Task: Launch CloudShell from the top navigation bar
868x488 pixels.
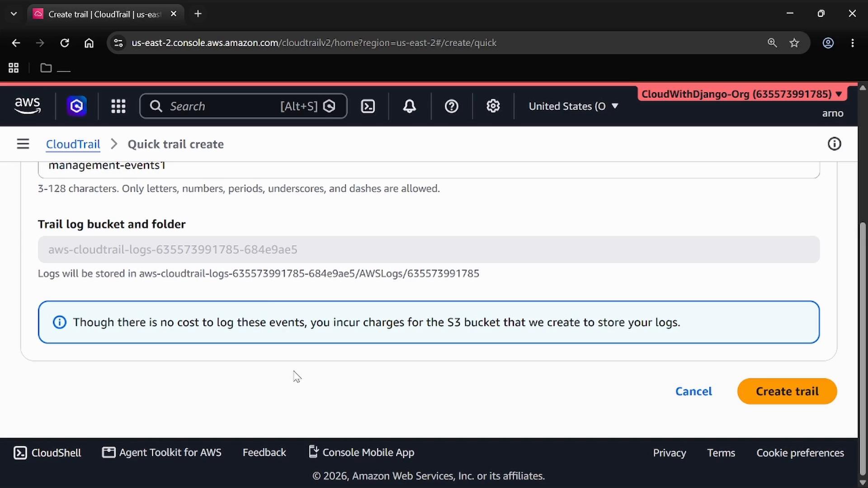Action: click(x=368, y=106)
